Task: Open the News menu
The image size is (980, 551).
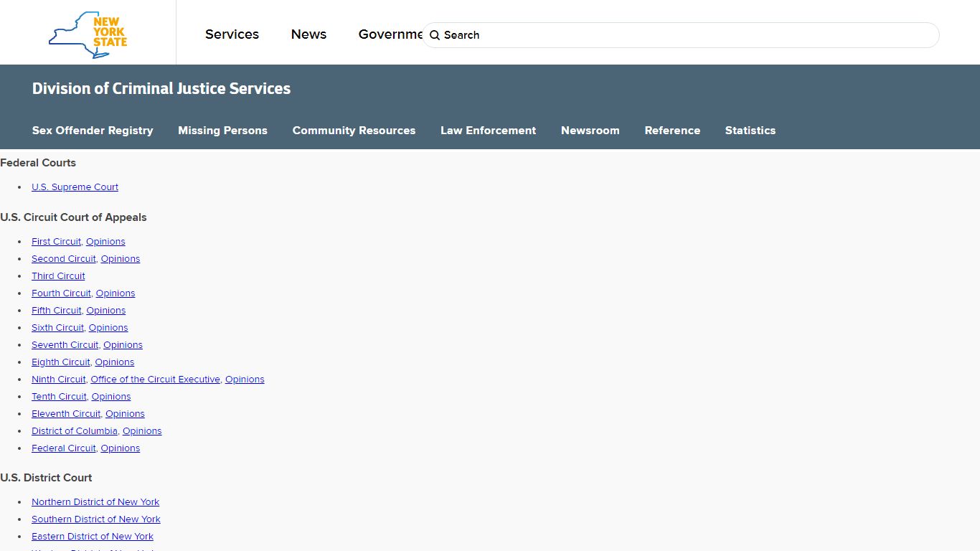Action: coord(308,34)
